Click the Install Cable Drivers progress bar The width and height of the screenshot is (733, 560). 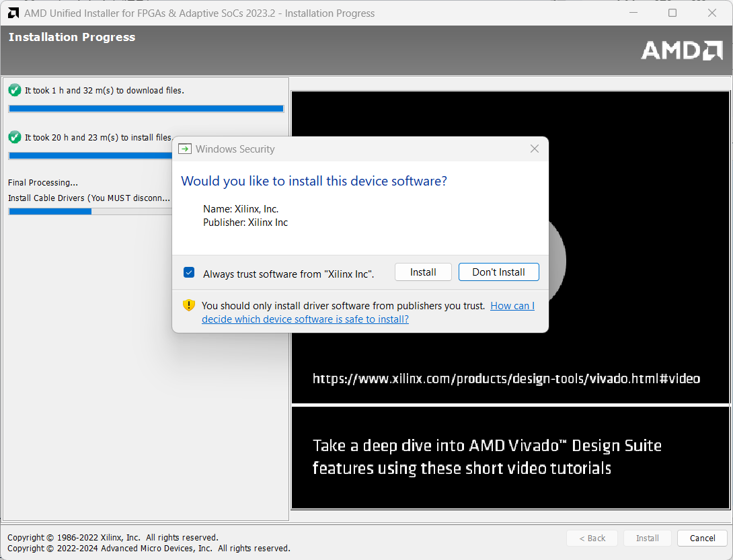[90, 211]
